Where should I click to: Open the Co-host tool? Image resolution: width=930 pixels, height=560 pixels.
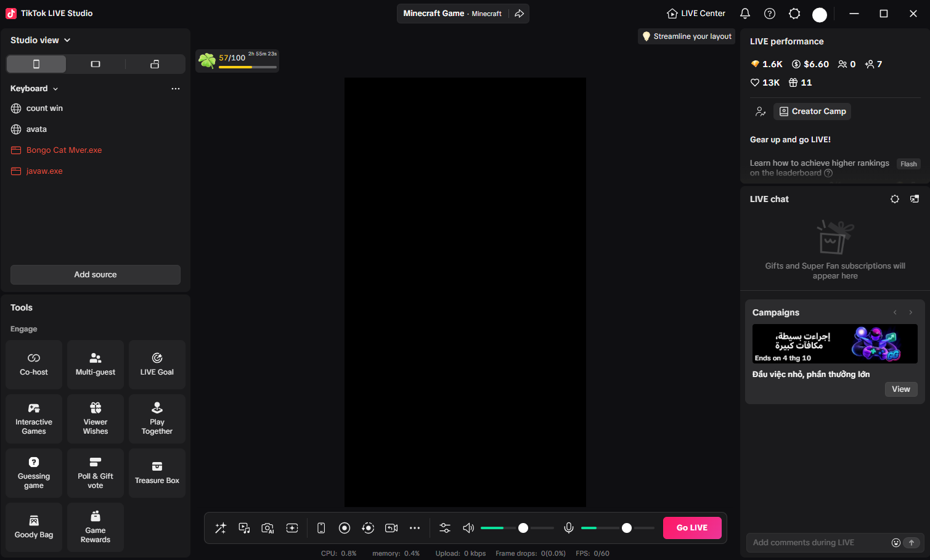[34, 365]
